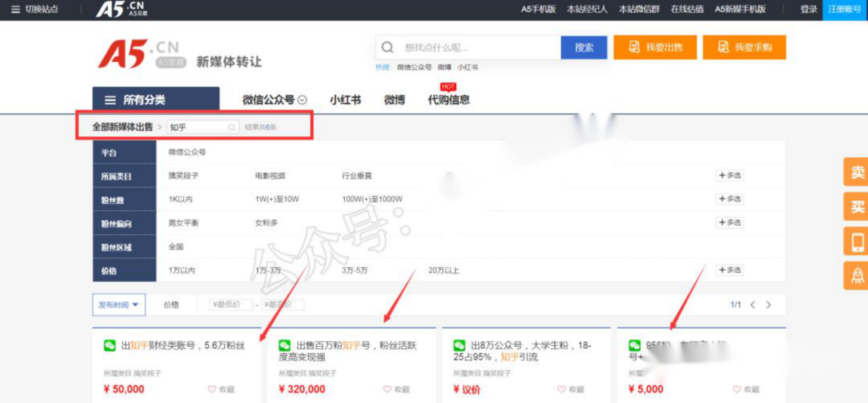Screen dimensions: 868x403
Task: Open 在线估值 in top bar
Action: click(687, 9)
